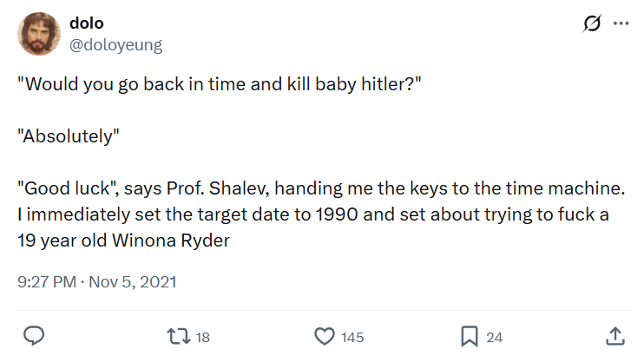
Task: View likes by clicking count 145
Action: click(x=352, y=338)
